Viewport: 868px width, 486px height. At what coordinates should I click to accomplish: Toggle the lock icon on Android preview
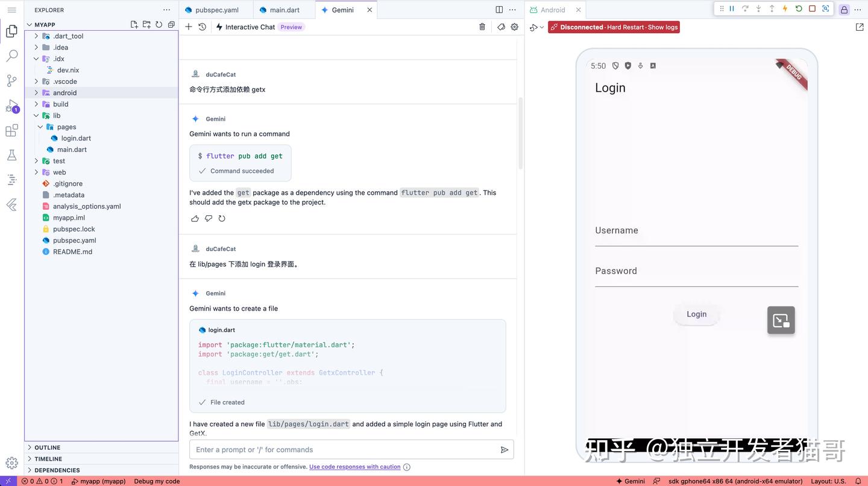pos(844,10)
